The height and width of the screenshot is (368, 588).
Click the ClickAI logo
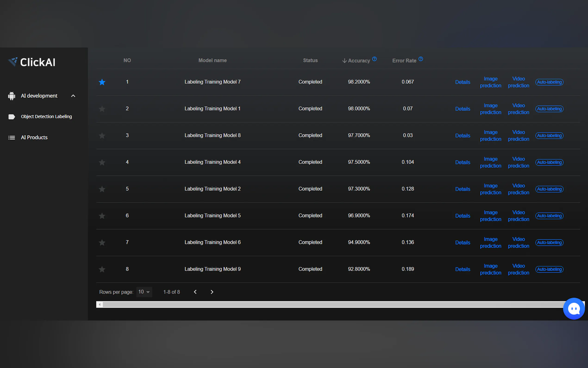coord(32,62)
